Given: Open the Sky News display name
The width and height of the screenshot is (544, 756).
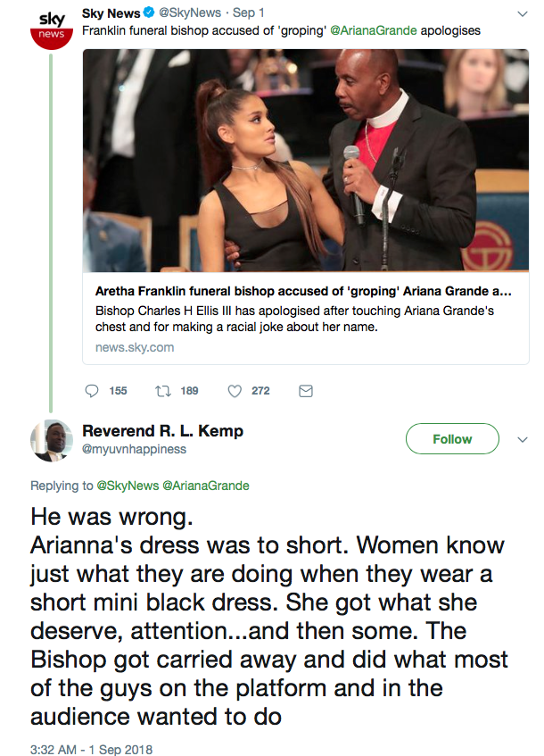Looking at the screenshot, I should pyautogui.click(x=111, y=14).
